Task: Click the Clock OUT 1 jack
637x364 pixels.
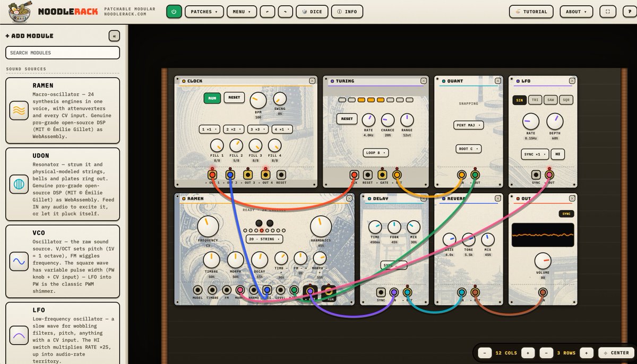Action: point(212,175)
